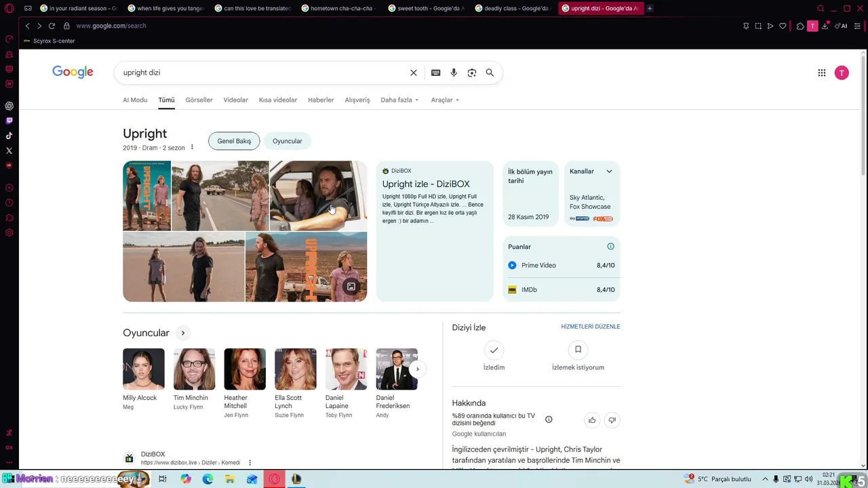Switch to the Görseller tab
This screenshot has height=488, width=868.
(199, 100)
